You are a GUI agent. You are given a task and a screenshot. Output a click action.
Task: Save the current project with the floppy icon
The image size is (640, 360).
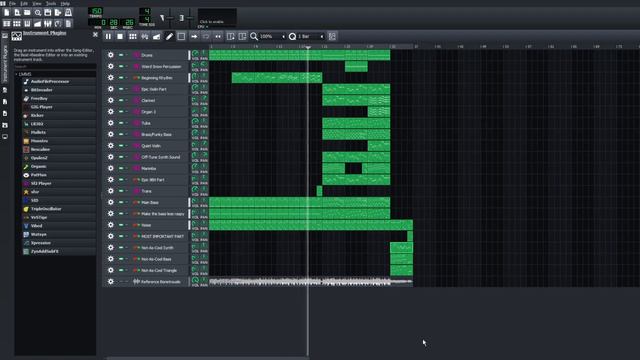click(48, 13)
